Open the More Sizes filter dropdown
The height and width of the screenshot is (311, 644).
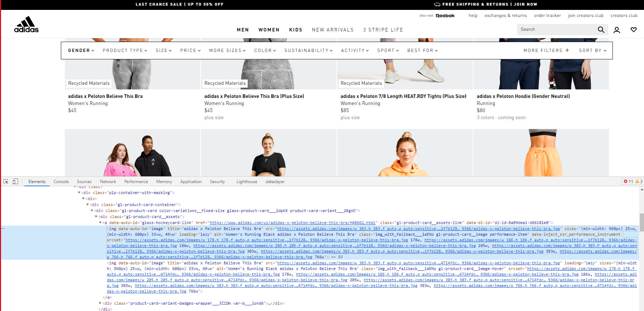click(227, 51)
